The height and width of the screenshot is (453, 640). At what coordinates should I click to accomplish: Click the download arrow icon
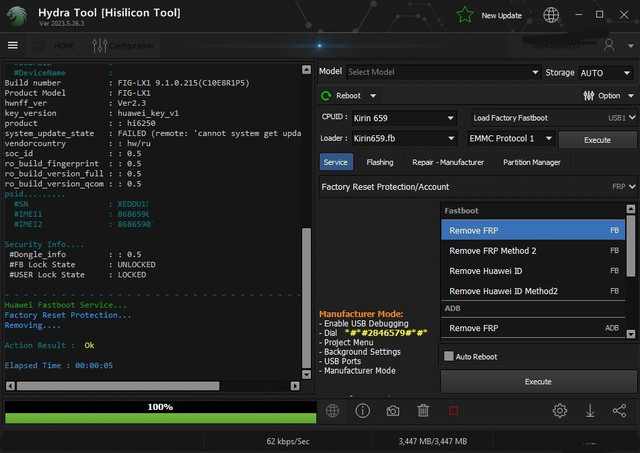point(590,411)
